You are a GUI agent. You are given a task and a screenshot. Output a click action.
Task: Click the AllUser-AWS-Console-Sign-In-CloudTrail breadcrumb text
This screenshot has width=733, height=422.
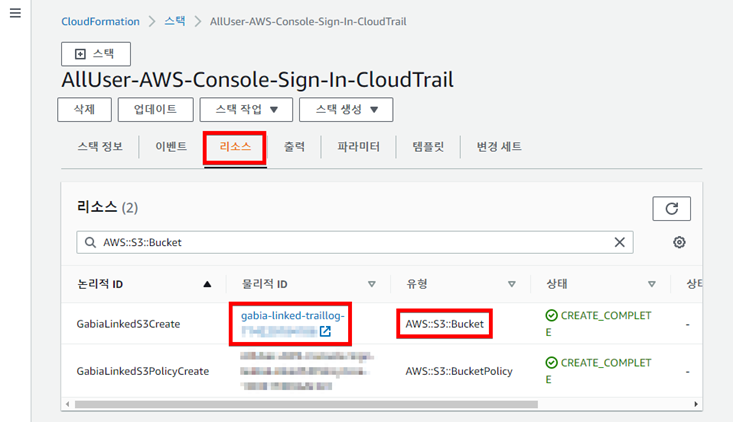(x=308, y=21)
